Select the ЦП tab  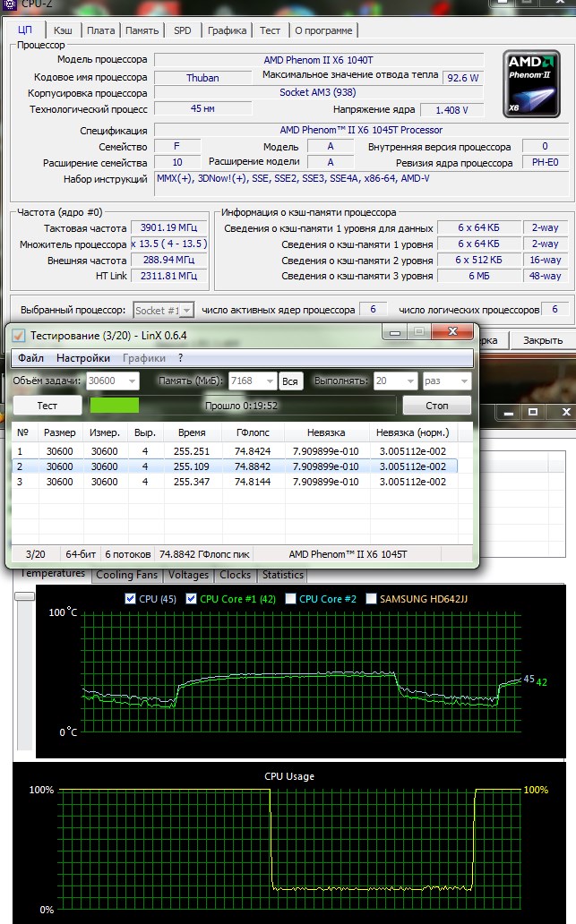(x=25, y=30)
